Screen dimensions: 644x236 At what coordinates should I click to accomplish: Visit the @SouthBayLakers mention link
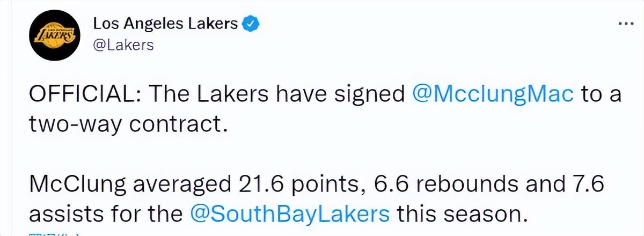290,214
